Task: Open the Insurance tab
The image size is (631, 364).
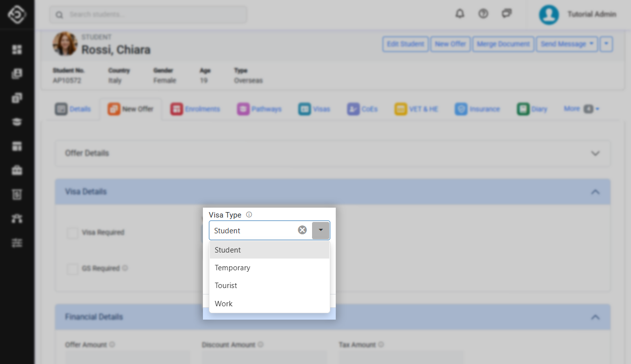Action: pos(477,109)
